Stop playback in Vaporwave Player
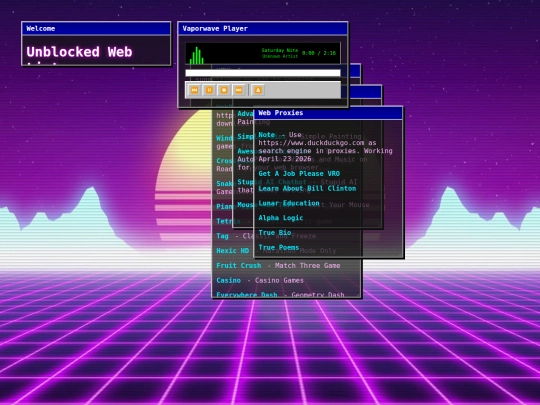Screen dimensions: 540x405 click(x=224, y=90)
